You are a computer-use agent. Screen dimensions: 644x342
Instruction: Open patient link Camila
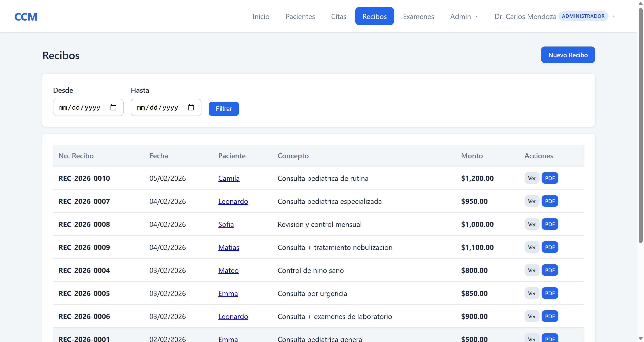coord(229,178)
